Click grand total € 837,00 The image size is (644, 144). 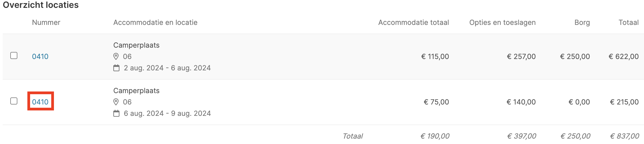tap(624, 136)
